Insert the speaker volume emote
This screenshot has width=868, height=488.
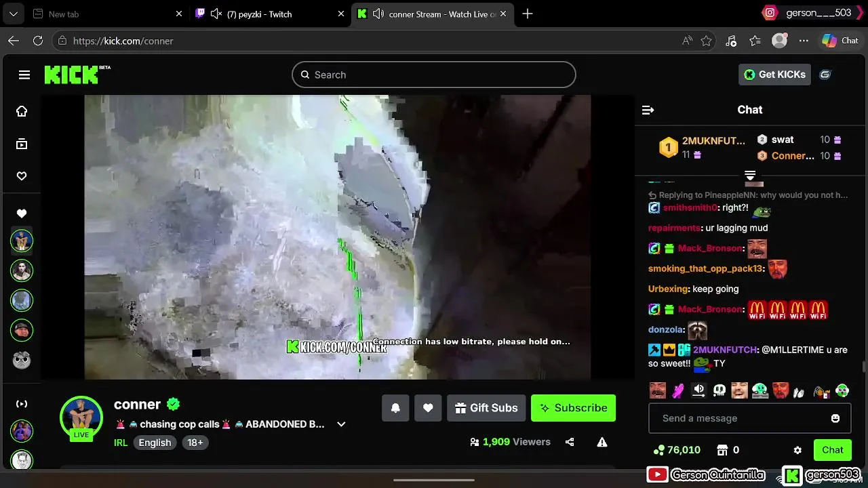[x=698, y=390]
